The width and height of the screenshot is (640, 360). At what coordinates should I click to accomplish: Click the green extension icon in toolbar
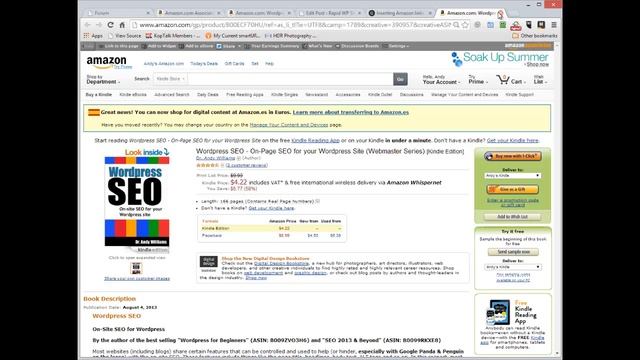[503, 25]
